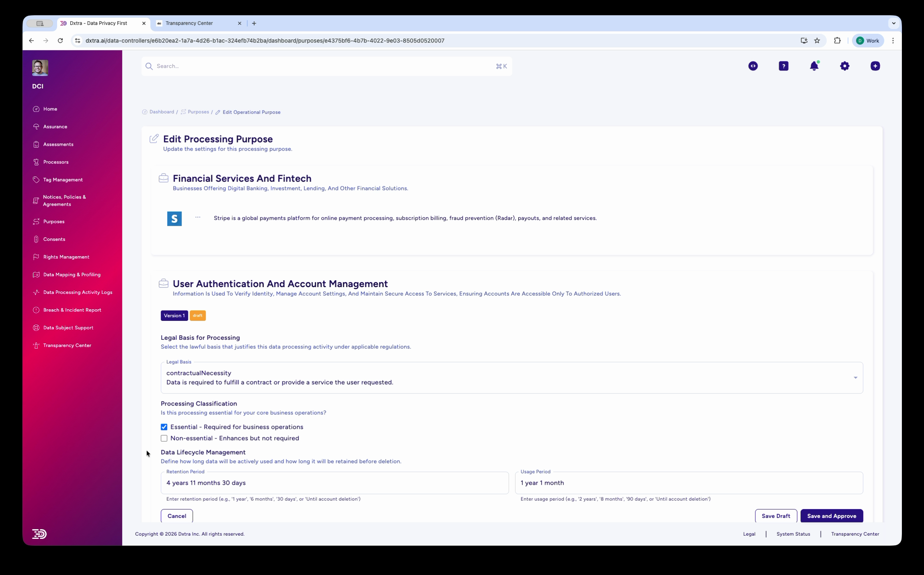Open Tag Management from the sidebar
The width and height of the screenshot is (924, 575).
63,179
